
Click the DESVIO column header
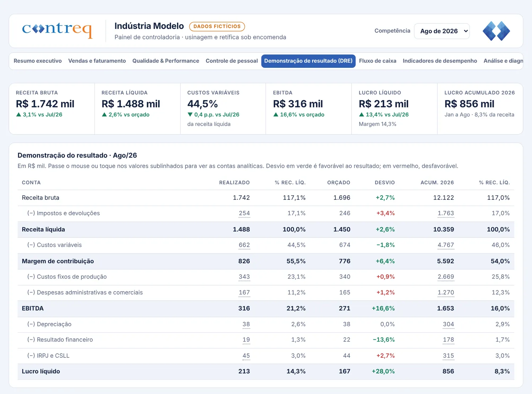click(385, 182)
